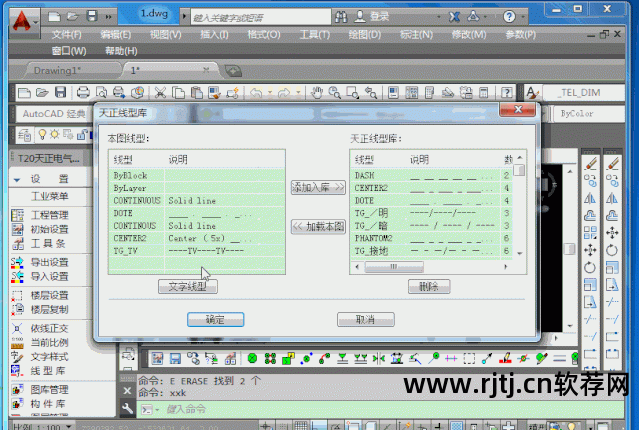The image size is (639, 430).
Task: Open 帮助(H) menu
Action: pos(121,51)
